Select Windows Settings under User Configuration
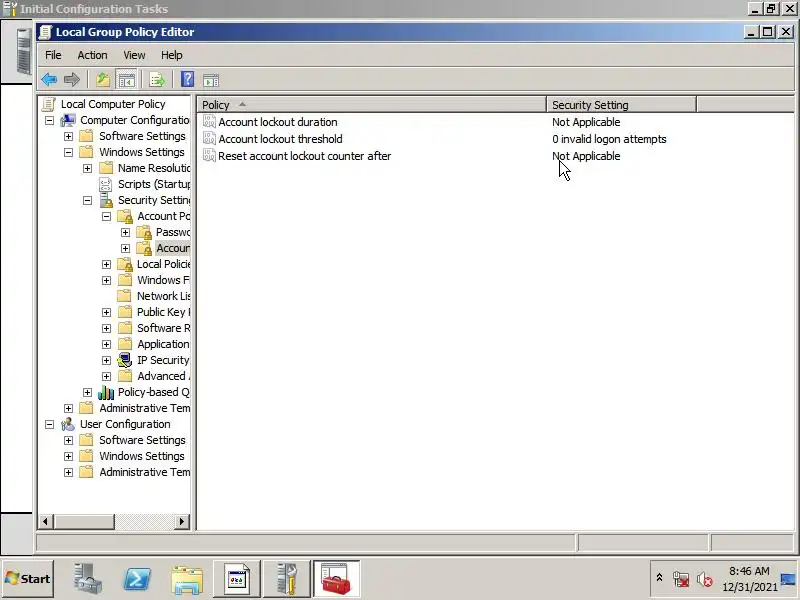Viewport: 800px width, 600px height. coord(142,456)
